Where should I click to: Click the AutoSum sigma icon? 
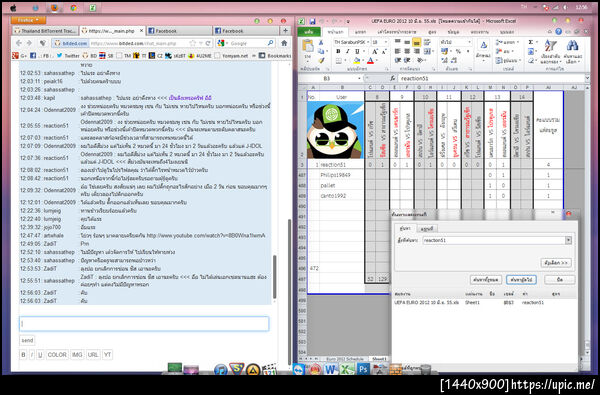531,42
